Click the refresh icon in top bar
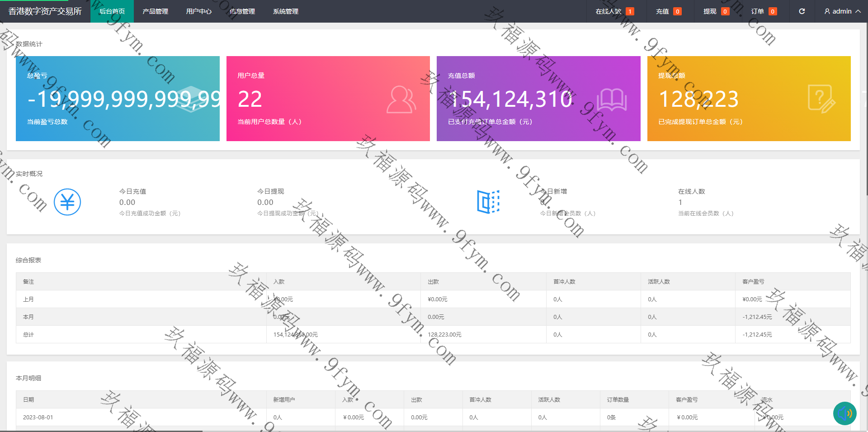868x432 pixels. pyautogui.click(x=802, y=11)
